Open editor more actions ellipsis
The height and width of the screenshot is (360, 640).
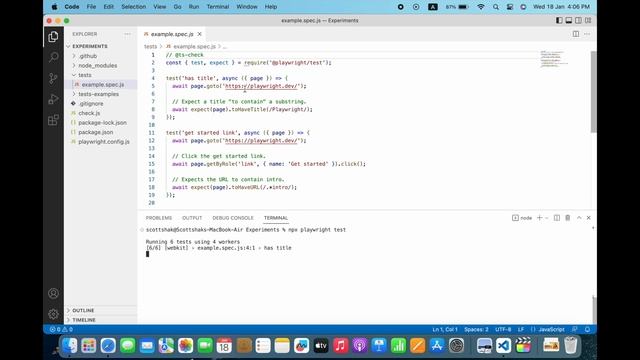(x=587, y=34)
